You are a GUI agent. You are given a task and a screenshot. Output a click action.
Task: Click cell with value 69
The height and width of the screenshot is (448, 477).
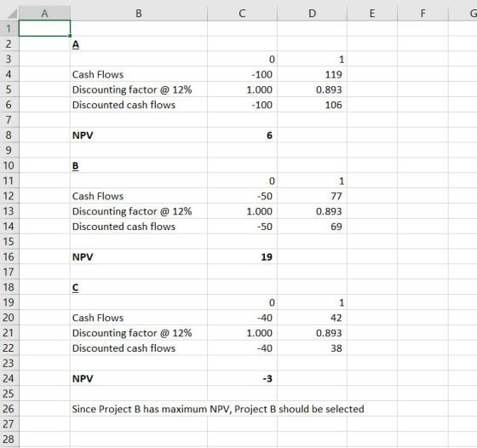click(312, 227)
